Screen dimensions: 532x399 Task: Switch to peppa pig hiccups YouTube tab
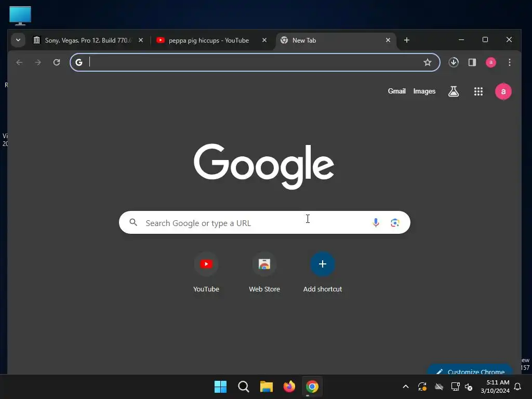[x=211, y=41]
